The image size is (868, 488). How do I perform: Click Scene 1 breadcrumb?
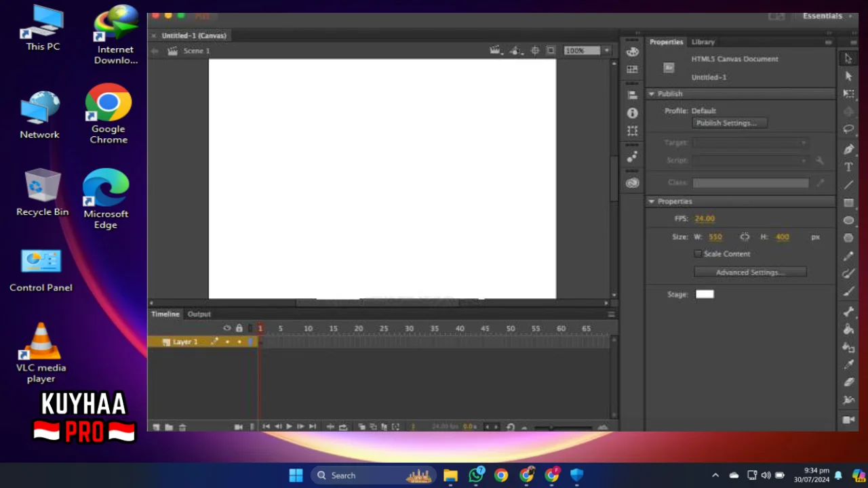[197, 51]
